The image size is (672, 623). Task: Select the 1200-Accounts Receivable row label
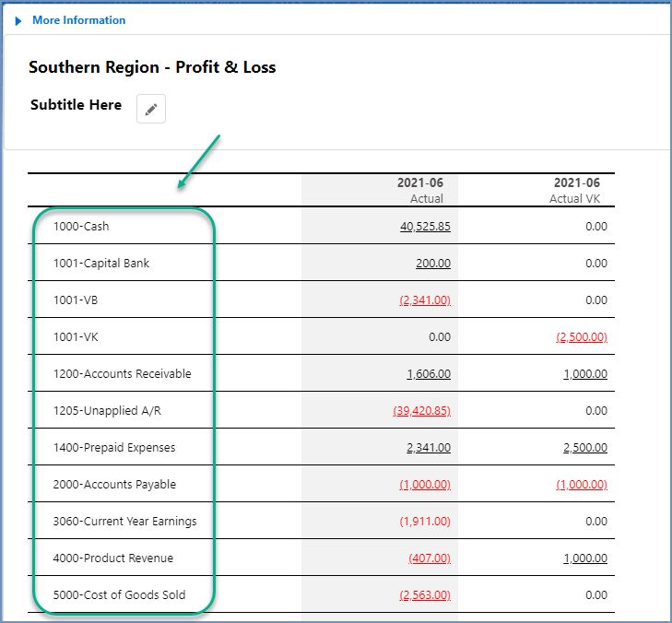click(x=123, y=373)
